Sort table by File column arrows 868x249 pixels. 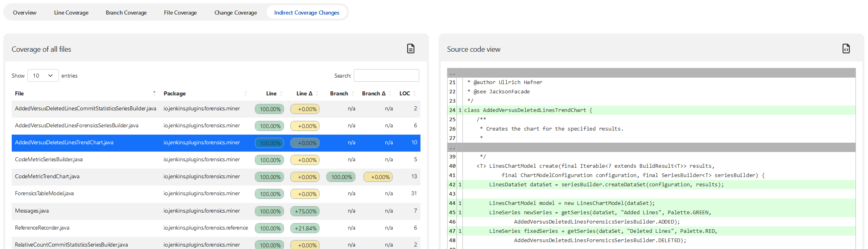154,93
